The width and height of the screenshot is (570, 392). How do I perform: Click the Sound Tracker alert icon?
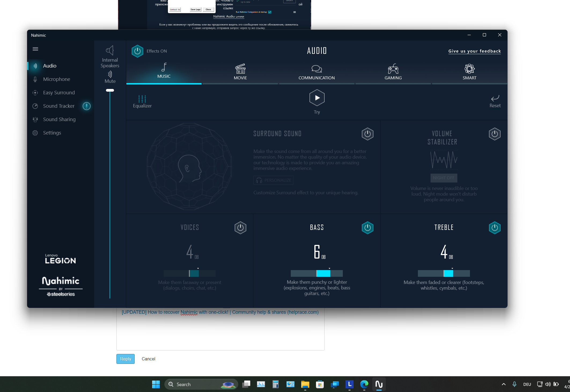[x=86, y=106]
